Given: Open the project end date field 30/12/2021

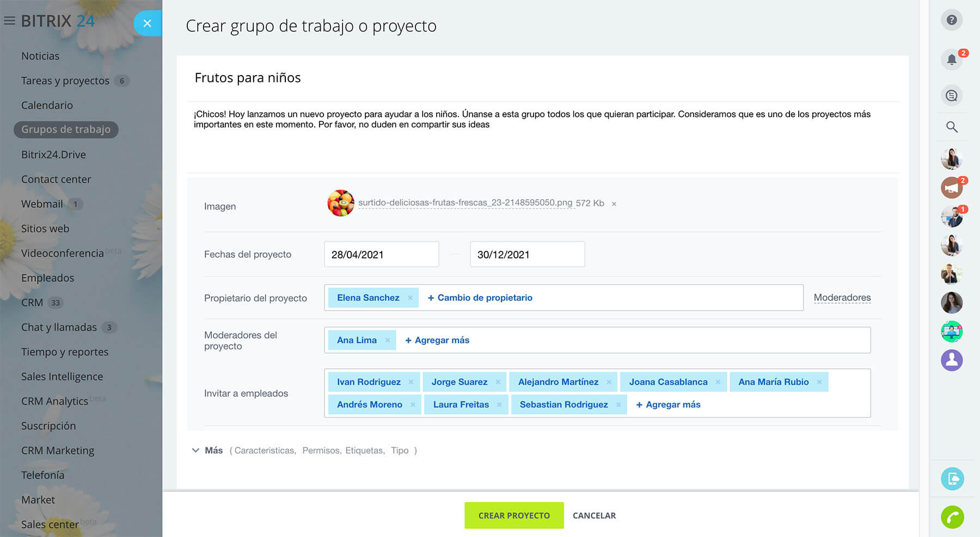Looking at the screenshot, I should click(527, 255).
